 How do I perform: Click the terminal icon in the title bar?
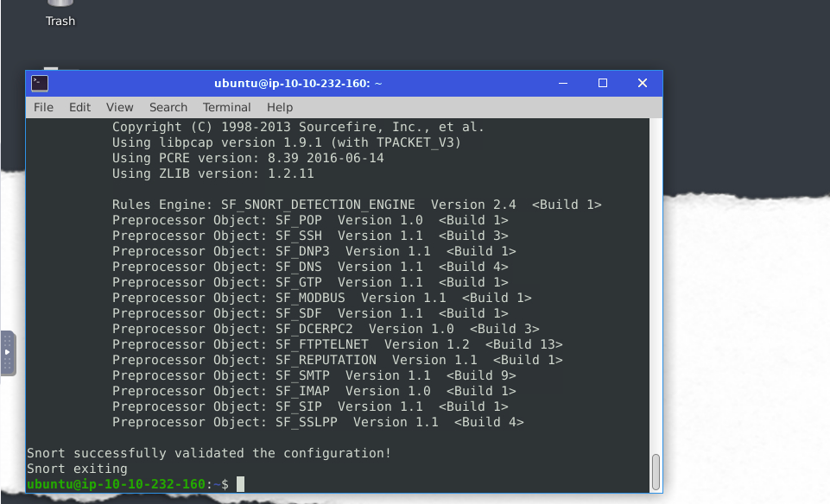40,84
